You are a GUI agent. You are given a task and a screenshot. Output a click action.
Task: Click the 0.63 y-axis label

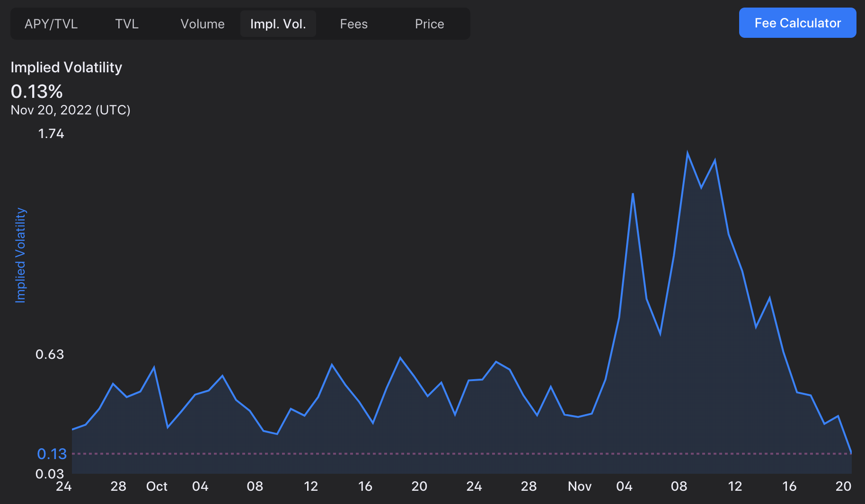click(x=50, y=354)
